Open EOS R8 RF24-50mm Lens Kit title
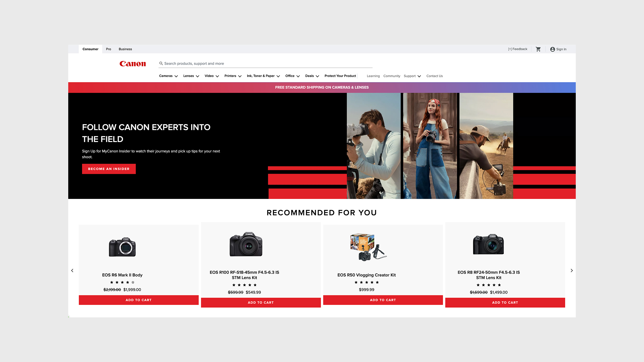 (489, 275)
